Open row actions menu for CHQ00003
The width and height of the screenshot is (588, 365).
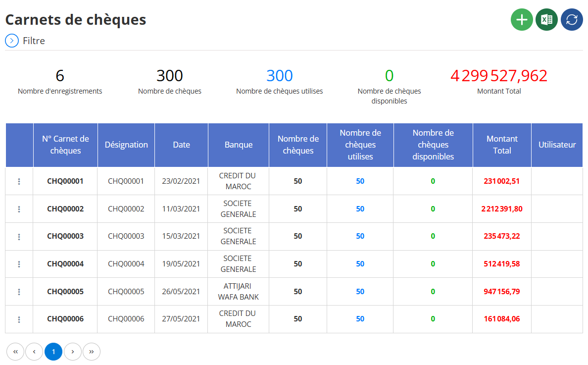click(x=19, y=237)
